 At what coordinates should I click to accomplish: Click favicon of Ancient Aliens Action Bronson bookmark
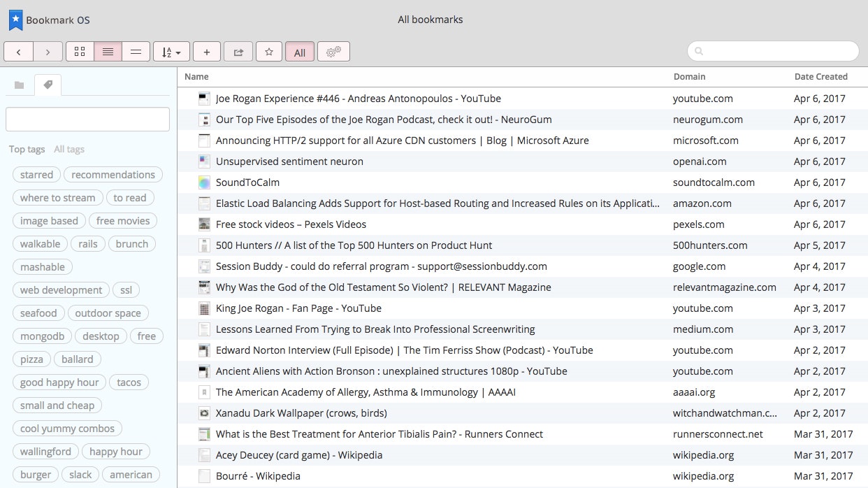pyautogui.click(x=204, y=371)
